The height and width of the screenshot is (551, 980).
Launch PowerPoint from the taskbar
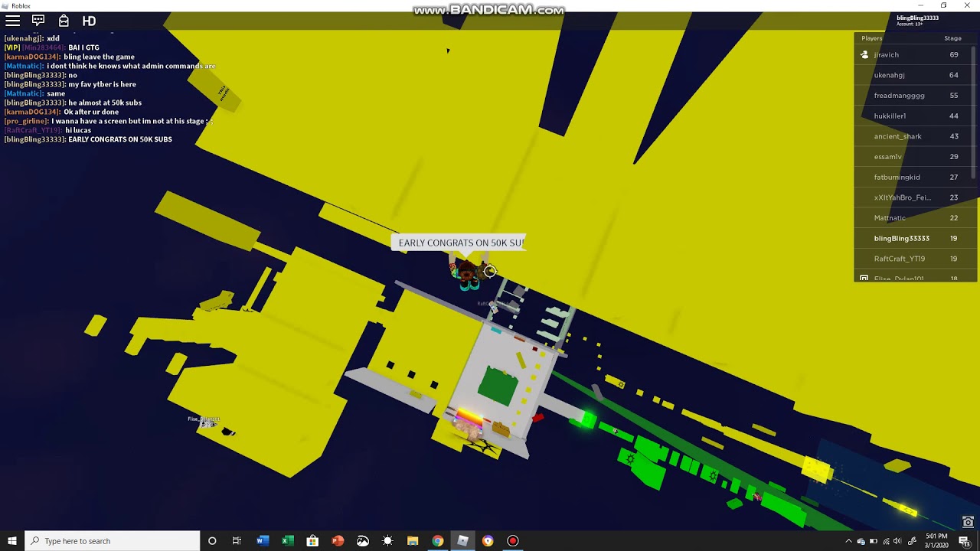coord(338,541)
